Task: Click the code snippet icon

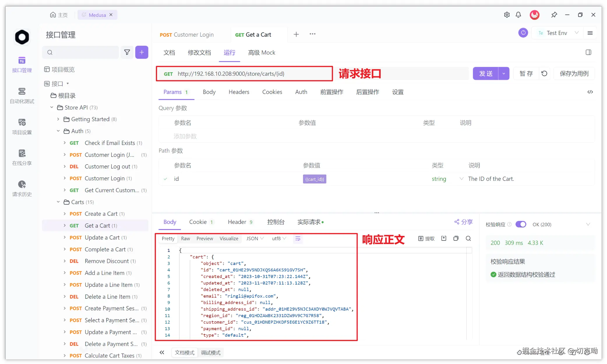Action: [x=590, y=92]
